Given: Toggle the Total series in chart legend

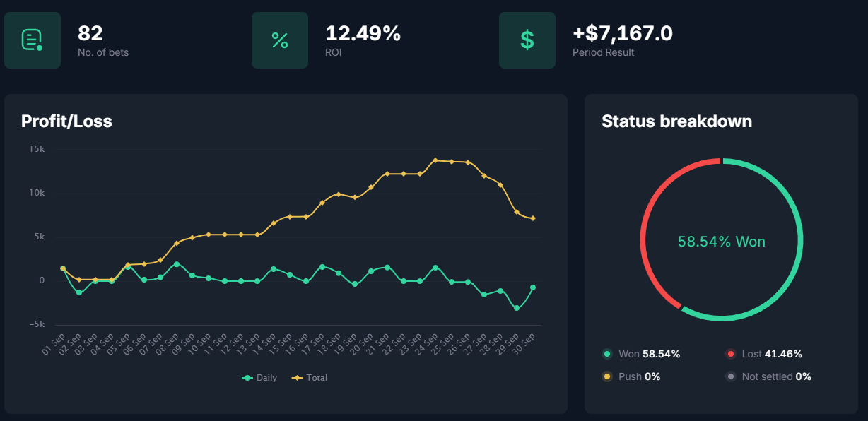Looking at the screenshot, I should 310,378.
